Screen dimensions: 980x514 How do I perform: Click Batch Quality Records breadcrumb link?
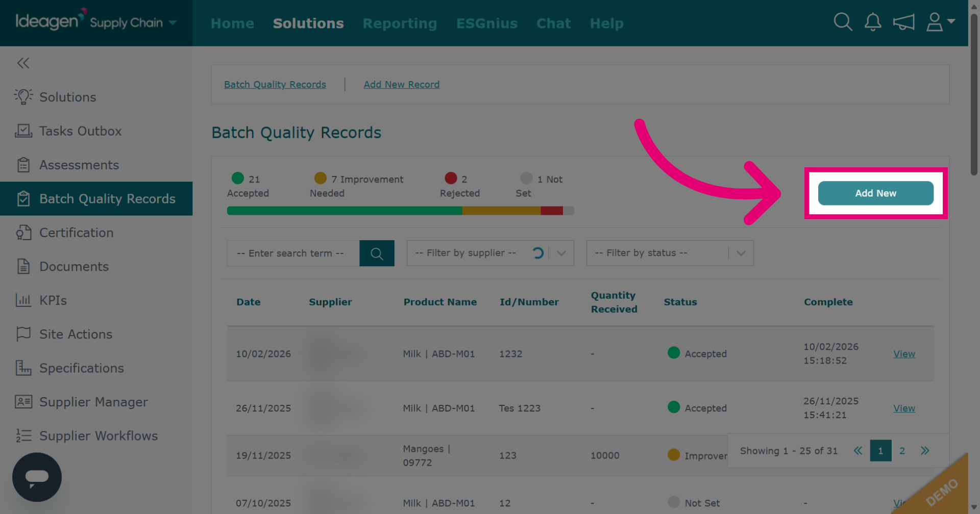click(275, 85)
